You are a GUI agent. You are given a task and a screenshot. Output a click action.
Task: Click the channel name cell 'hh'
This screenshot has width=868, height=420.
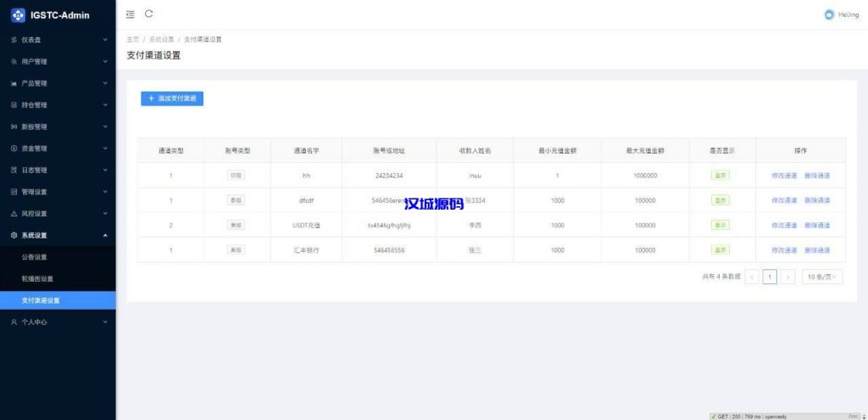(306, 176)
